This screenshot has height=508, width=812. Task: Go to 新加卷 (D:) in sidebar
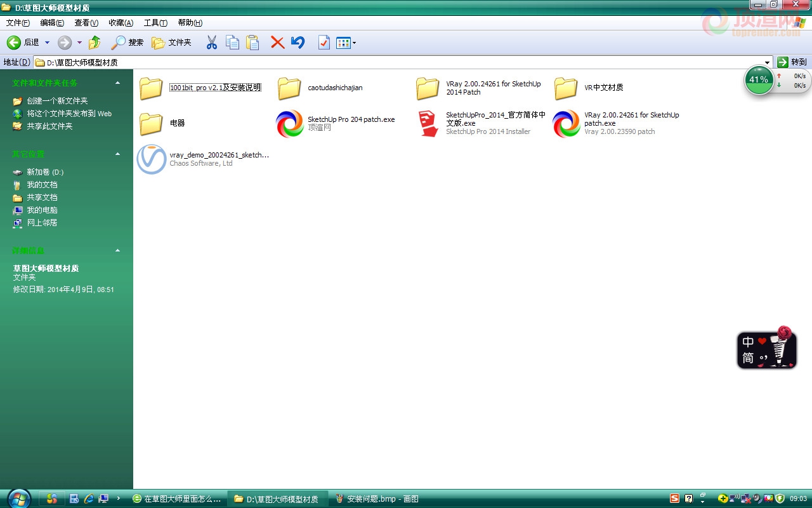pos(45,172)
